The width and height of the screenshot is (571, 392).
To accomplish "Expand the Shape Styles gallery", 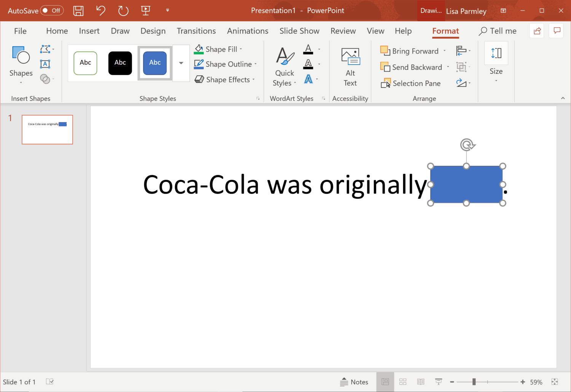I will (181, 63).
